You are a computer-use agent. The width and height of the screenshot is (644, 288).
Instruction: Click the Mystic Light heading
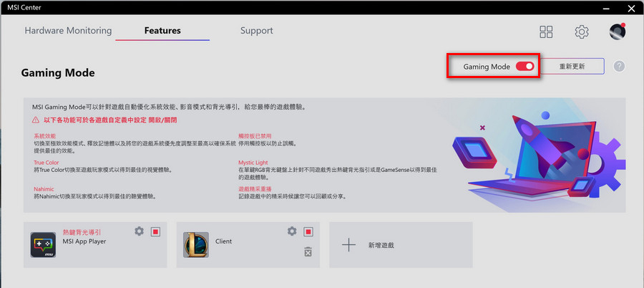[x=253, y=163]
